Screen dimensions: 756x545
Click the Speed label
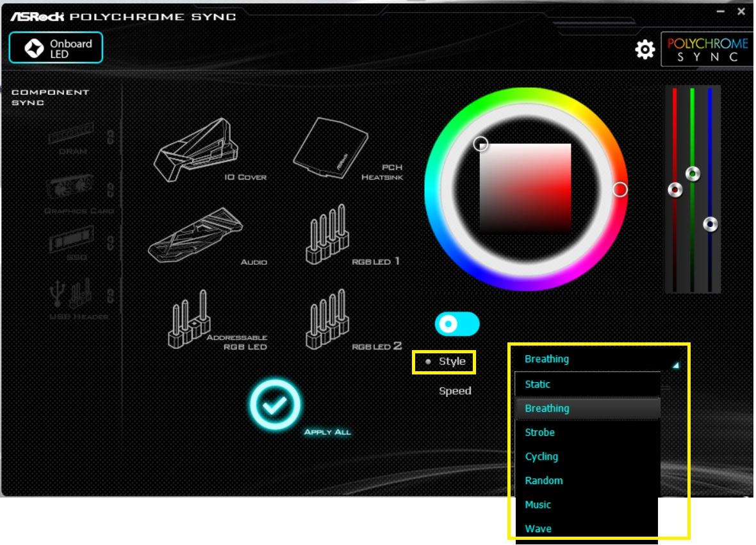[x=455, y=391]
